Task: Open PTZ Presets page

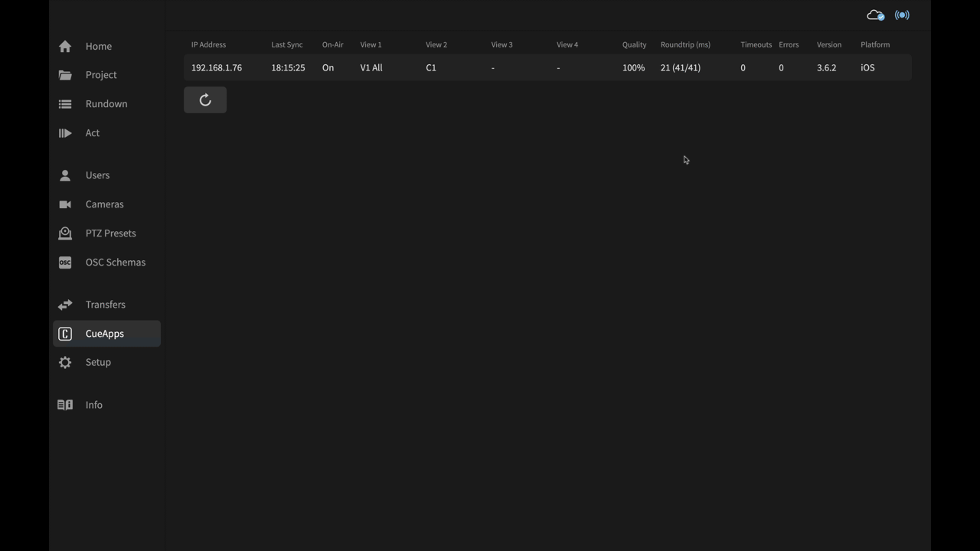Action: pos(106,233)
